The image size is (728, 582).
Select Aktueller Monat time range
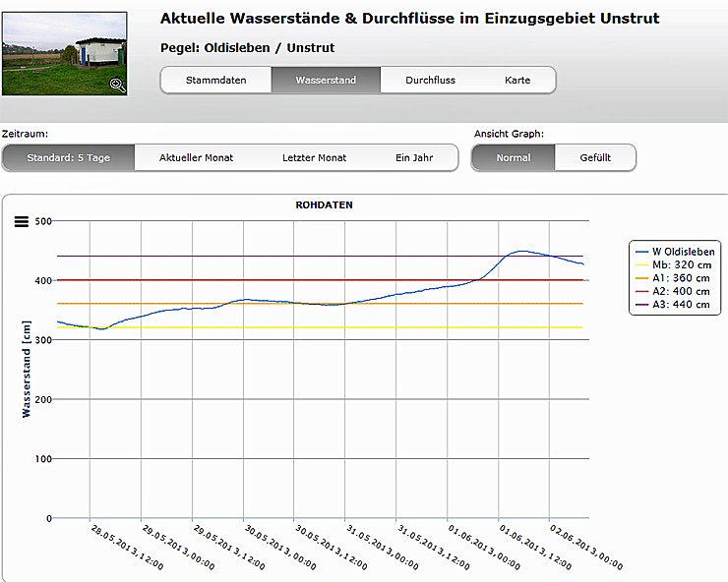click(x=196, y=157)
